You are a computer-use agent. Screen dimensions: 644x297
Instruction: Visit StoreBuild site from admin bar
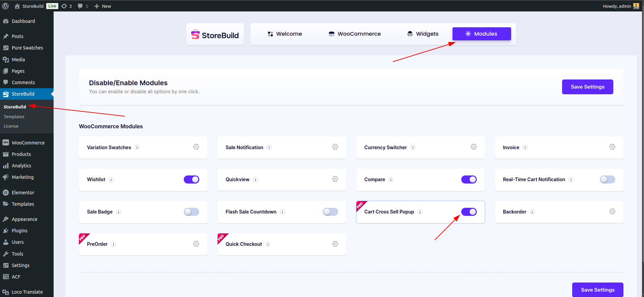pos(29,6)
